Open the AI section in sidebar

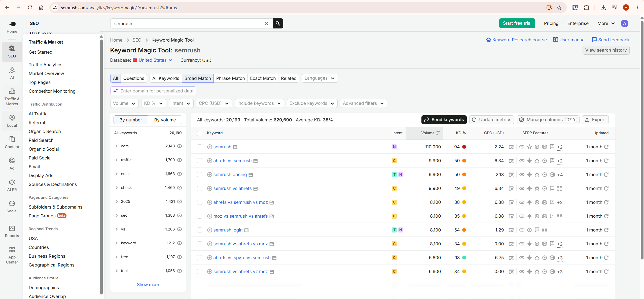click(12, 73)
